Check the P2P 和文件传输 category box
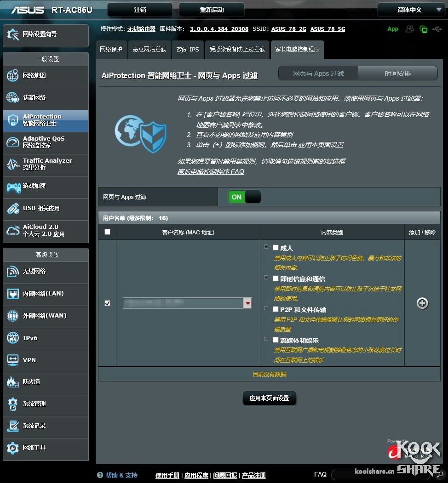Screen dimensions: 448x483 pyautogui.click(x=276, y=309)
